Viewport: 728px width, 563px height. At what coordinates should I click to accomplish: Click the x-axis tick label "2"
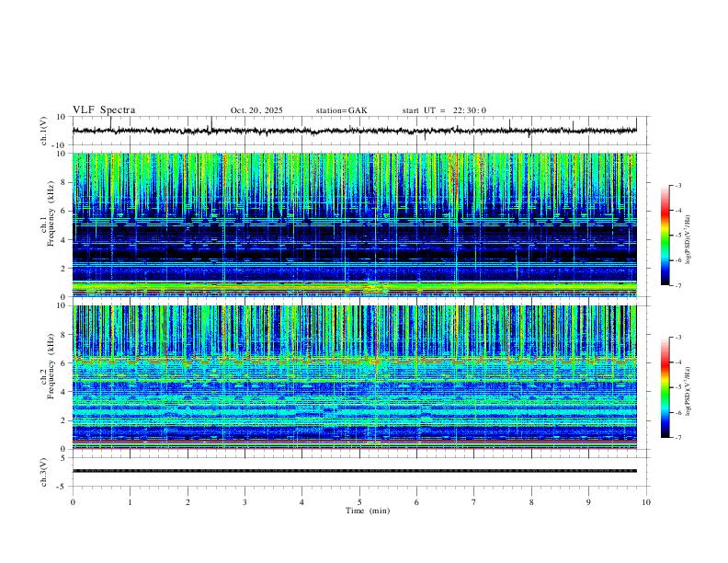pos(188,502)
